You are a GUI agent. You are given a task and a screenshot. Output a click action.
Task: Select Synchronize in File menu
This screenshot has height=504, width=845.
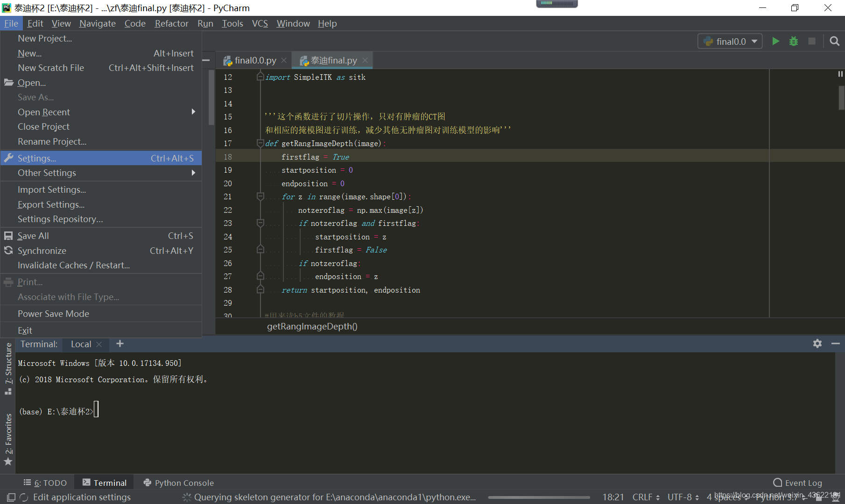[101, 251]
